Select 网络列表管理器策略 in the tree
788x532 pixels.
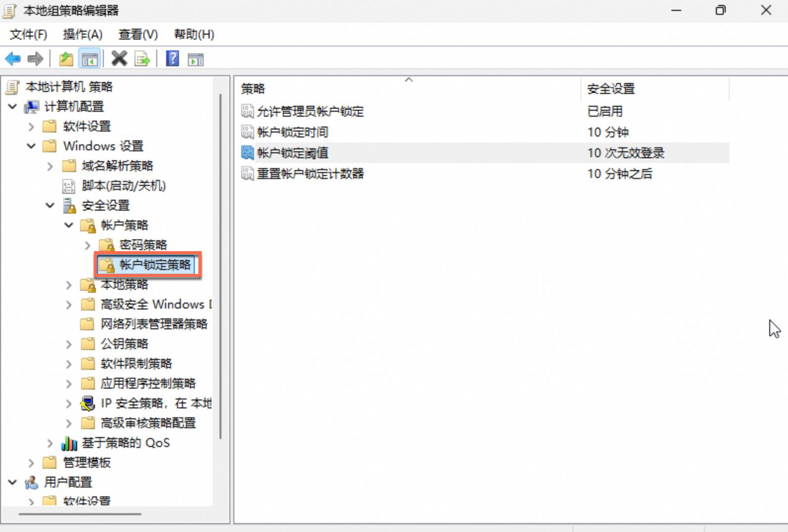tap(154, 324)
